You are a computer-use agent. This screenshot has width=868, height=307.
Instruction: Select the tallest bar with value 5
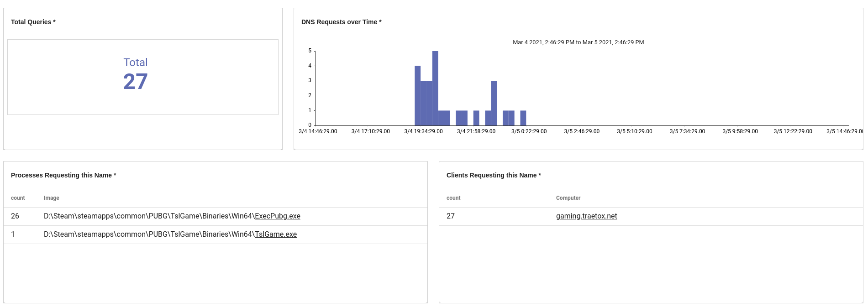pyautogui.click(x=435, y=88)
